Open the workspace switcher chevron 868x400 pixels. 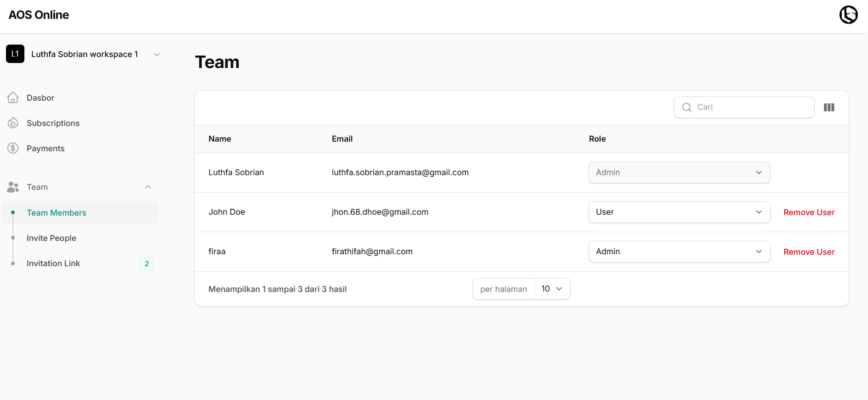click(156, 54)
